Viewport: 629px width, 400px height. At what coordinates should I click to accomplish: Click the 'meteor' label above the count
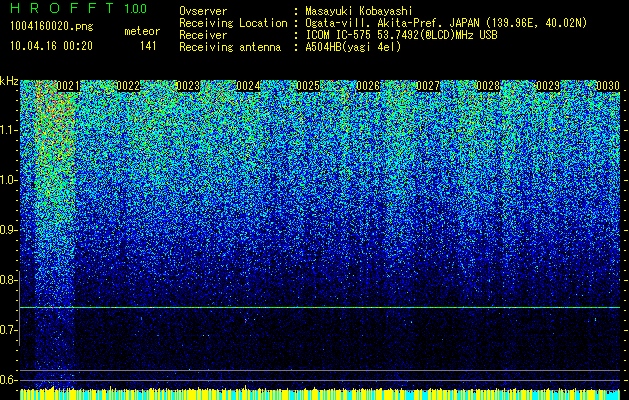click(142, 31)
